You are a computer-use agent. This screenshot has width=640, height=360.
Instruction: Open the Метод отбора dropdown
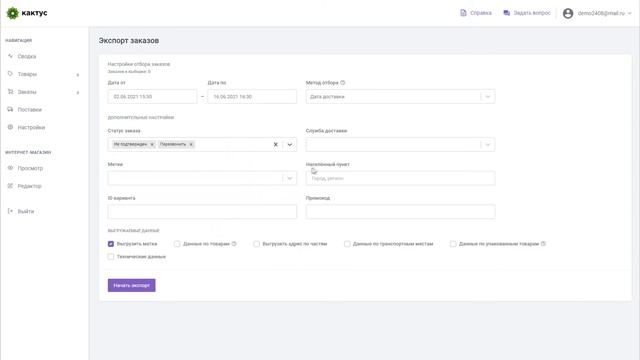pos(400,97)
